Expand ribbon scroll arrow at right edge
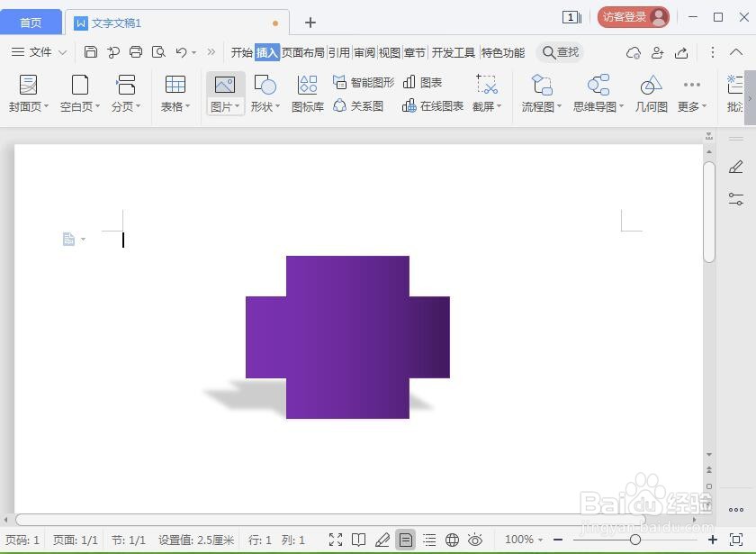Viewport: 756px width, 554px height. click(751, 98)
